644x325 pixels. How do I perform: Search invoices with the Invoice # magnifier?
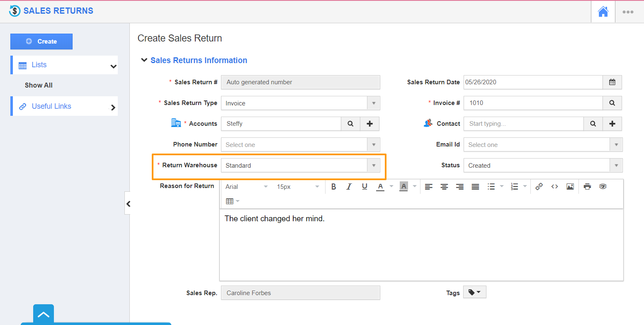point(612,103)
